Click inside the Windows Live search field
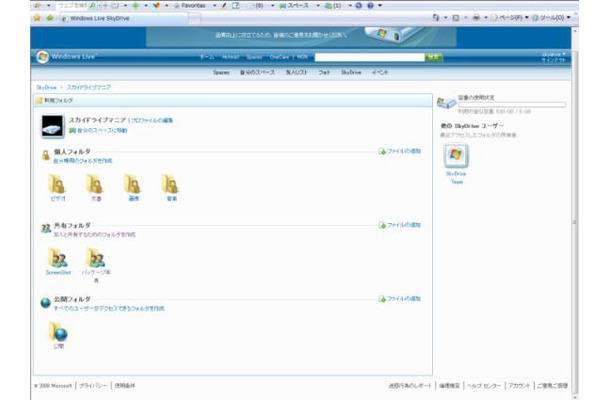Image resolution: width=610 pixels, height=400 pixels. pyautogui.click(x=370, y=57)
